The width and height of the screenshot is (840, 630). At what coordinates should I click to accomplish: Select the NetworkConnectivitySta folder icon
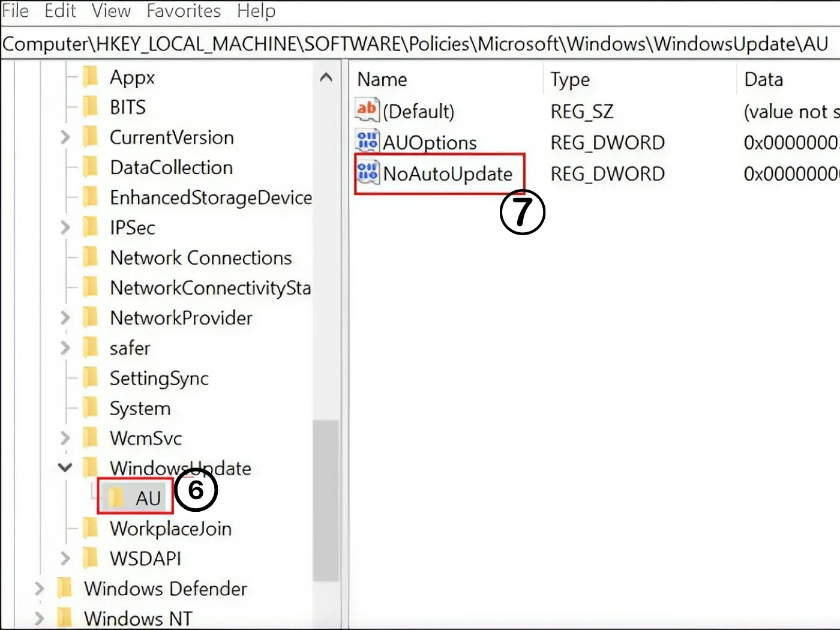91,287
